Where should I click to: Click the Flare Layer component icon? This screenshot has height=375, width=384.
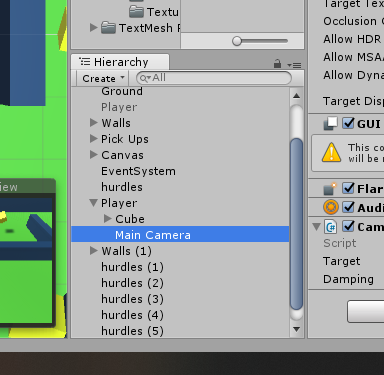pos(330,189)
